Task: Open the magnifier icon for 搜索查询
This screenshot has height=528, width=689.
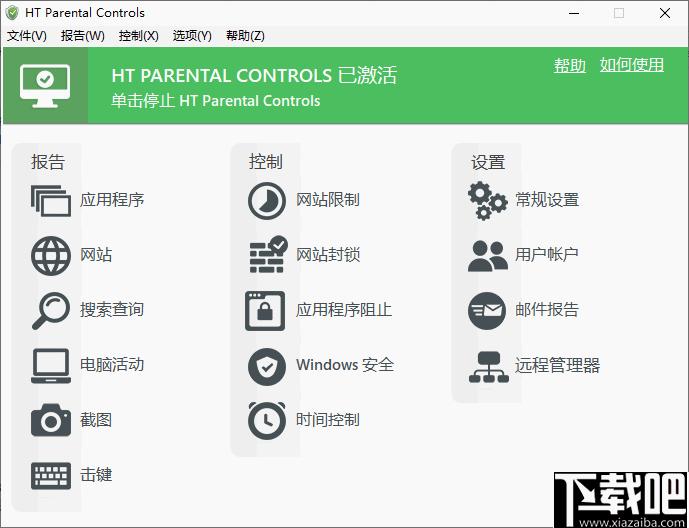Action: pyautogui.click(x=51, y=311)
